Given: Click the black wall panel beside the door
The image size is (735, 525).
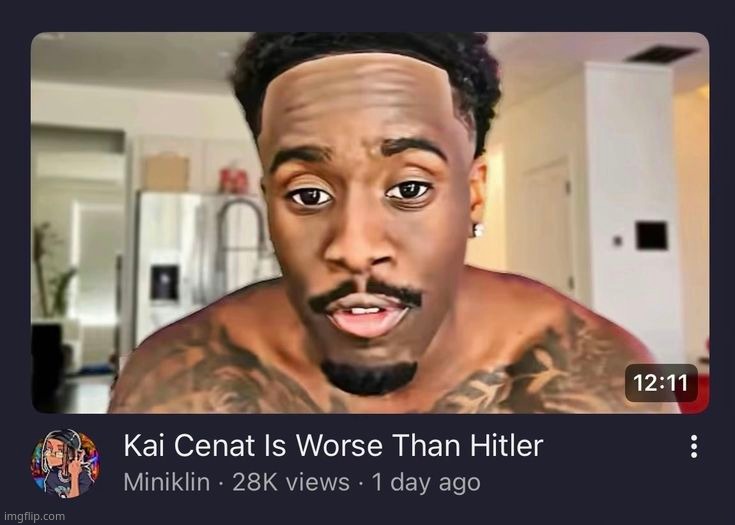Looking at the screenshot, I should [x=652, y=235].
